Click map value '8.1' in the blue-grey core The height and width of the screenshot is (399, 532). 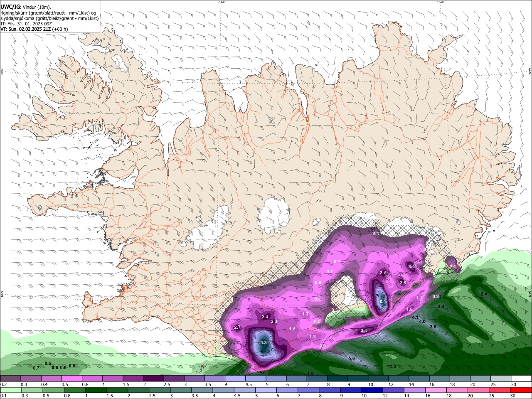(383, 301)
